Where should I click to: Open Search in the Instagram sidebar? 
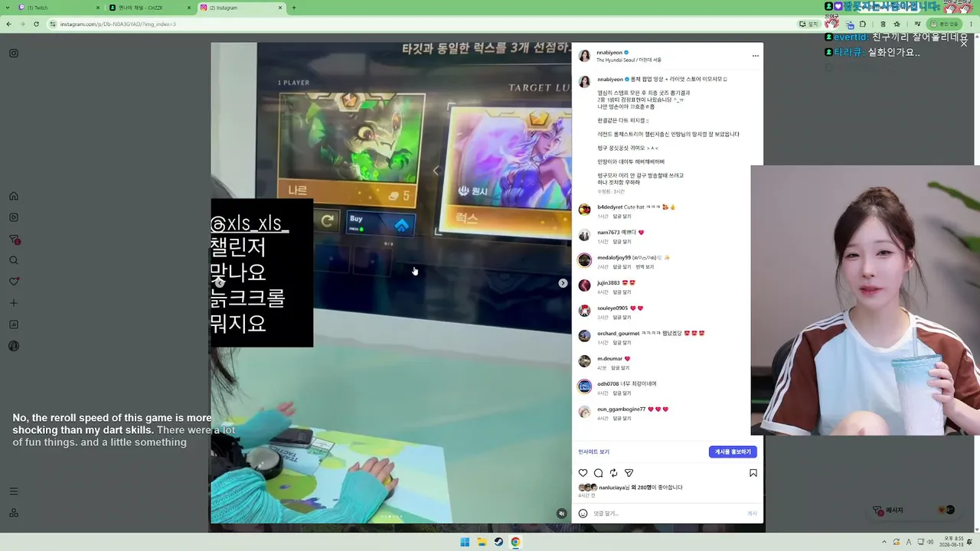[14, 260]
